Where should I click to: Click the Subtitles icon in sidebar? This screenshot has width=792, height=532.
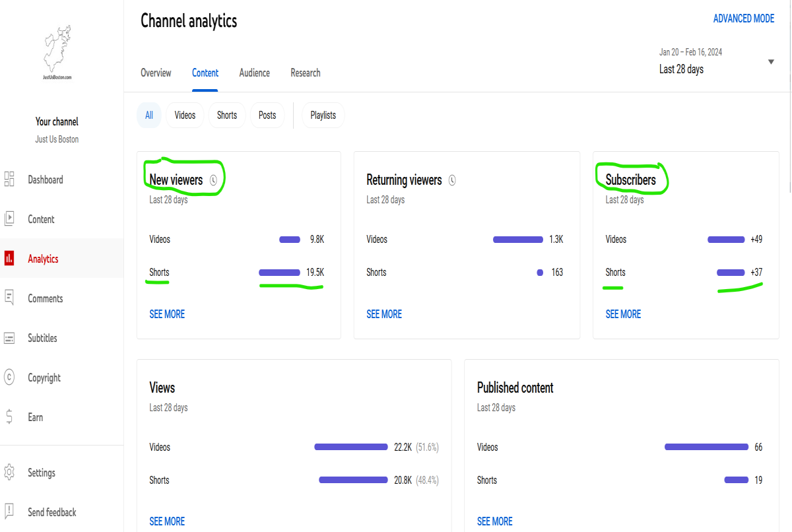(9, 338)
